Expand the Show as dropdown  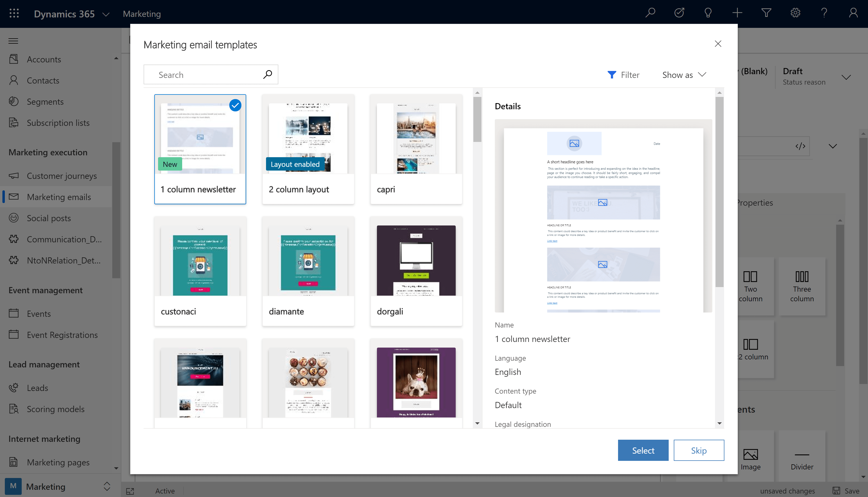[684, 75]
